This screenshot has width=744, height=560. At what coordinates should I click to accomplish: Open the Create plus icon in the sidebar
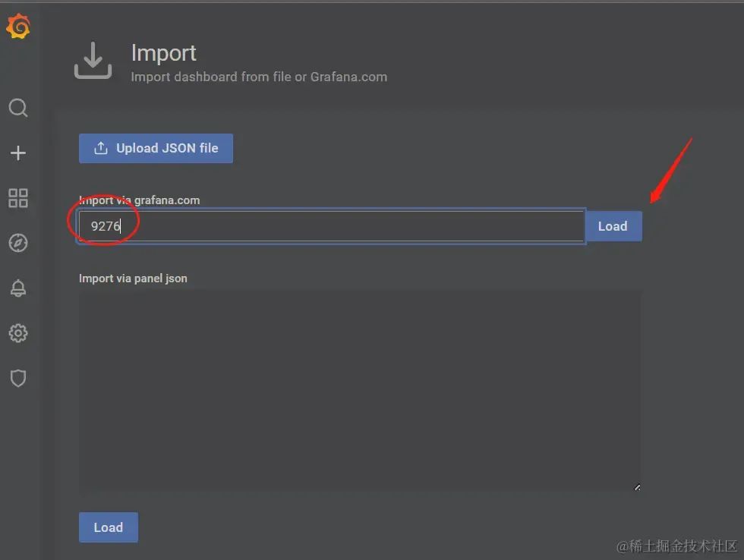(x=18, y=153)
